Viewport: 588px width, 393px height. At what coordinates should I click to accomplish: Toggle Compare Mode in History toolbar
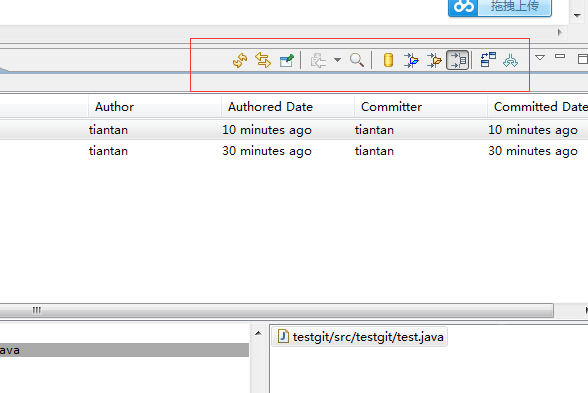coord(488,60)
